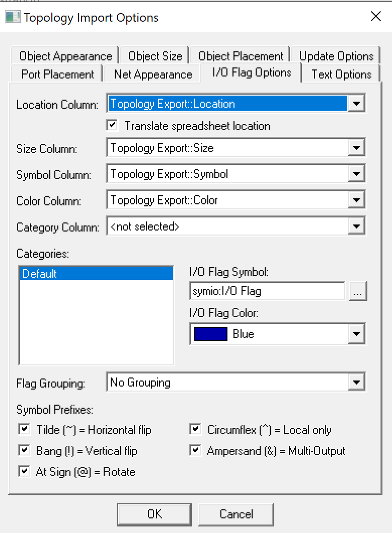The image size is (392, 533).
Task: Uncheck Circumflex Local only option
Action: pyautogui.click(x=195, y=429)
